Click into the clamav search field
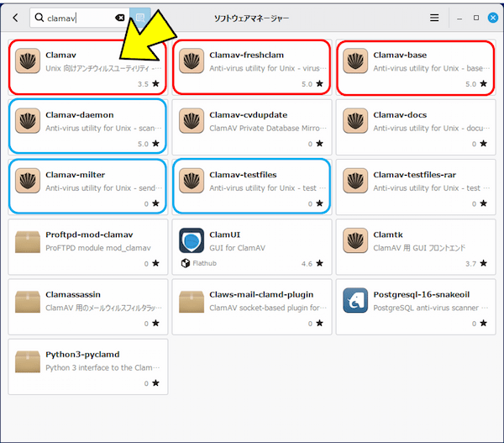This screenshot has height=443, width=504. click(81, 18)
